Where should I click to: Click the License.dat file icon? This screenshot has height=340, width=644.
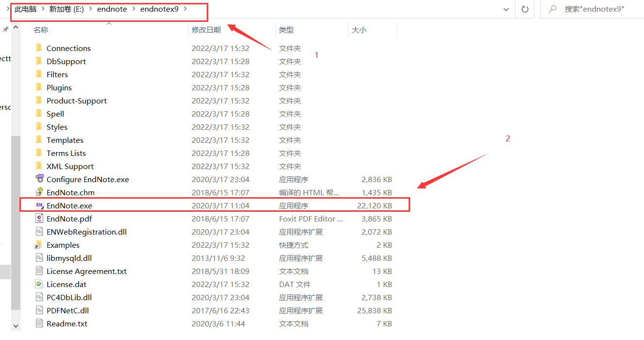(x=39, y=284)
